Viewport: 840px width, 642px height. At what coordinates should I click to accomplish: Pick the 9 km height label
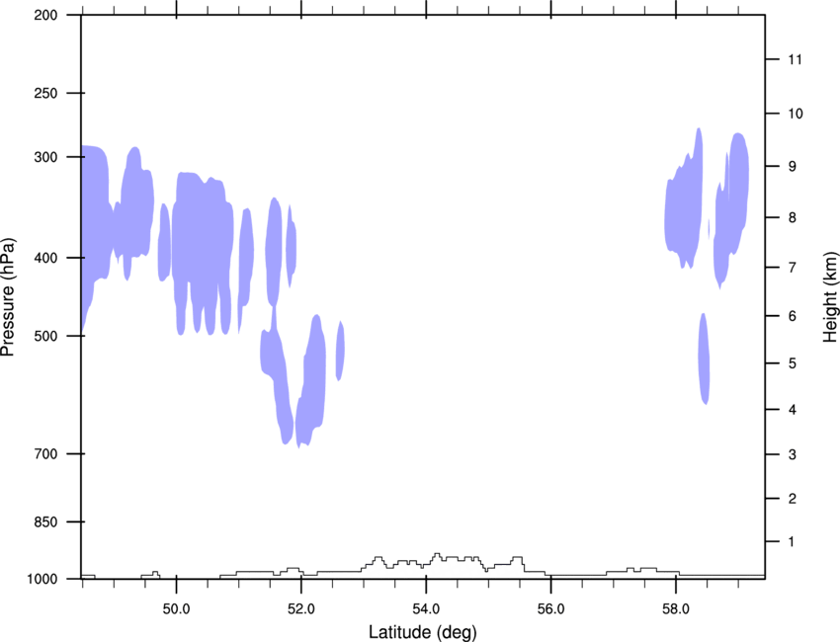point(792,167)
